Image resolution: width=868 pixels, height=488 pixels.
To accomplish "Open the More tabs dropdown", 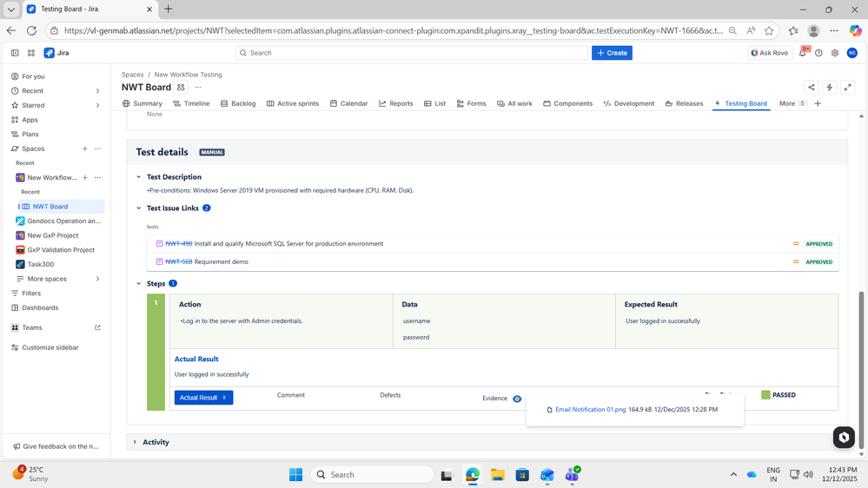I will click(x=792, y=103).
